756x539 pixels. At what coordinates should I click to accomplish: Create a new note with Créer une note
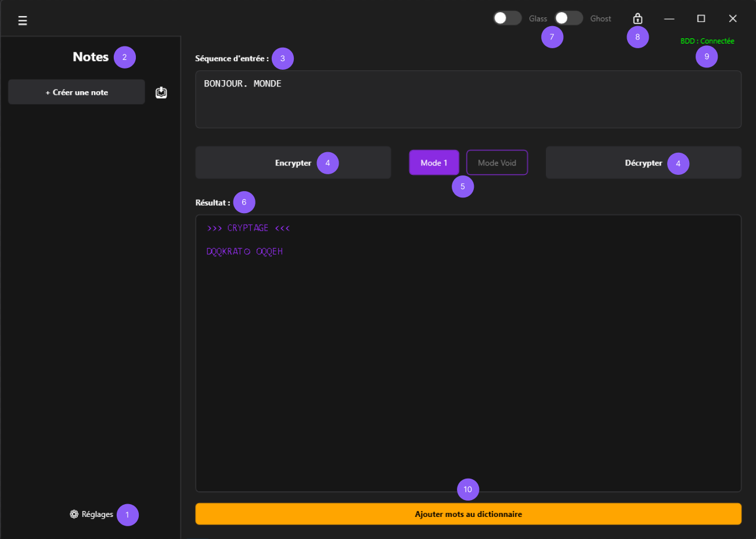[77, 92]
